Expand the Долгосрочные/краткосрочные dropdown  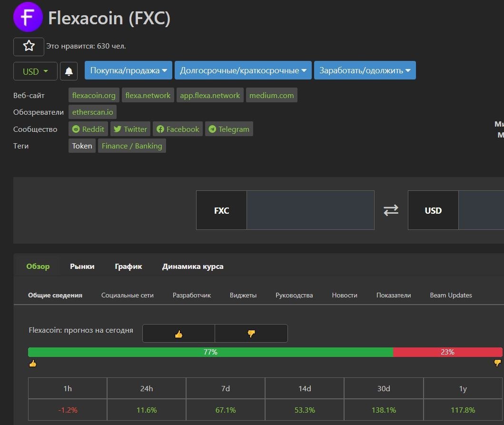(243, 70)
